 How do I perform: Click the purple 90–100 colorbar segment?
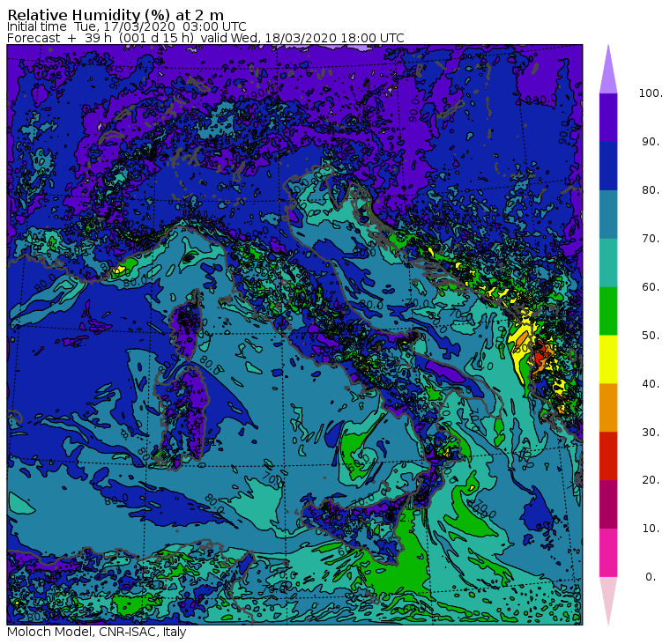coord(608,117)
